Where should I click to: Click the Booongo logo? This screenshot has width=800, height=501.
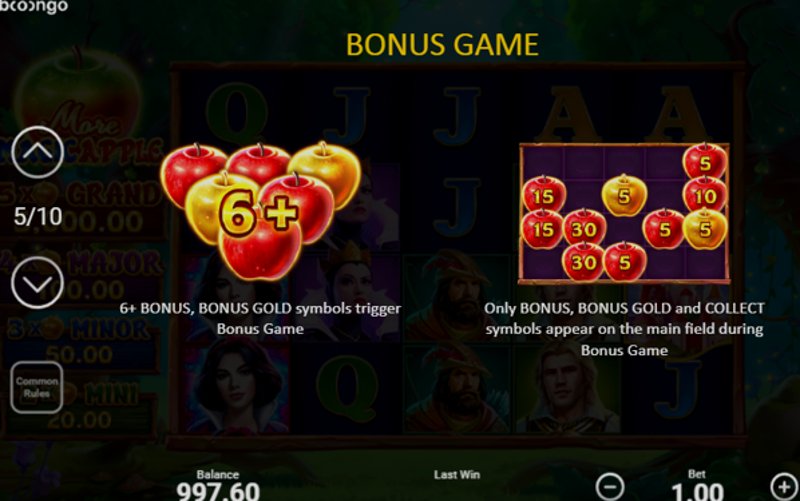point(34,7)
